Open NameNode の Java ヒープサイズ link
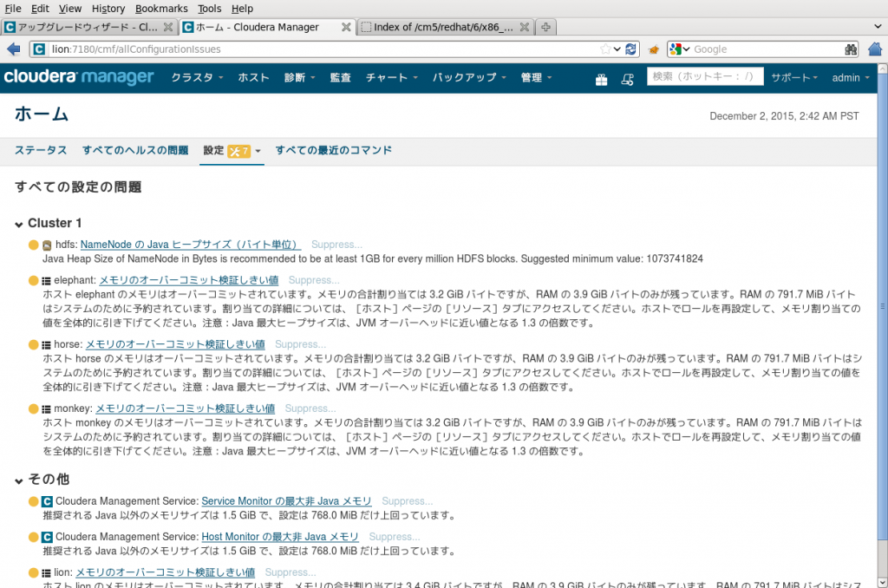 190,245
